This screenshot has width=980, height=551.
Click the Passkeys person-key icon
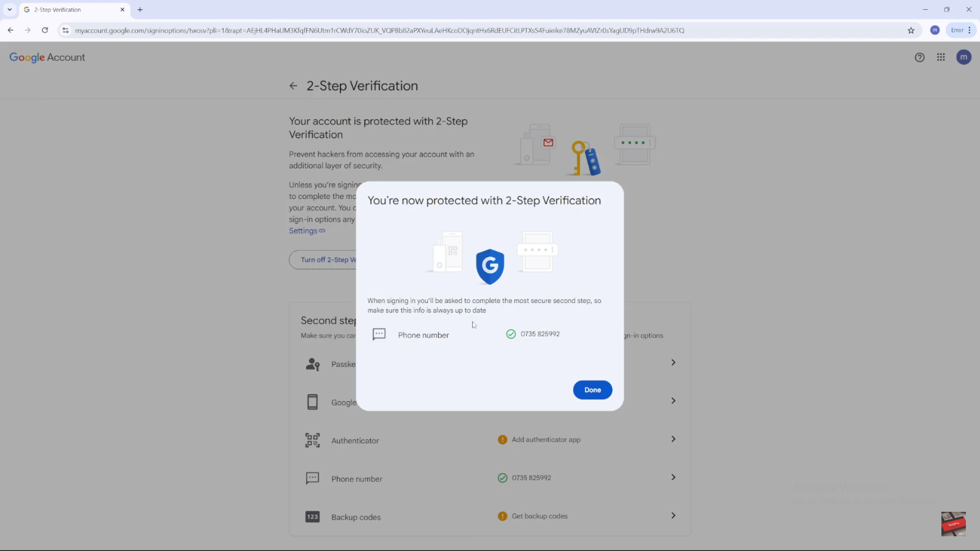312,364
